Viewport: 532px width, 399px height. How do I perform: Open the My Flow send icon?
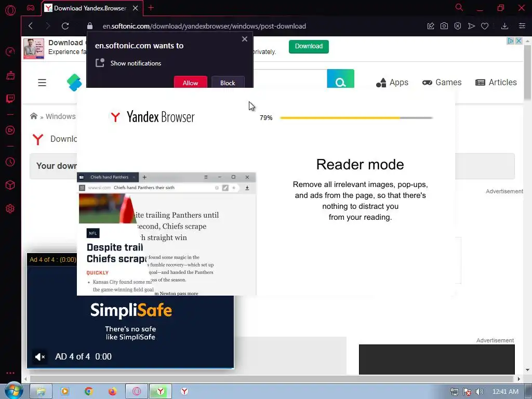click(x=471, y=26)
